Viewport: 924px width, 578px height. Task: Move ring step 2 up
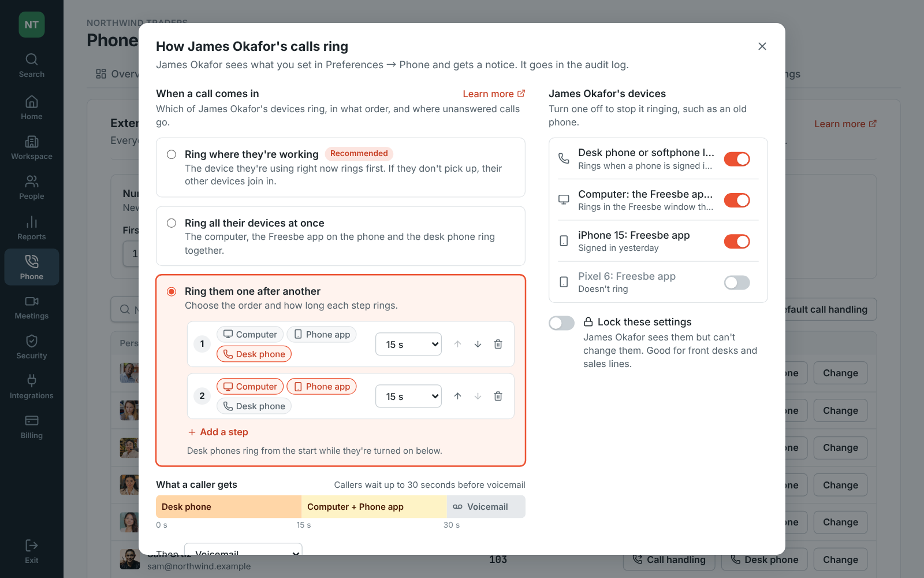tap(457, 396)
